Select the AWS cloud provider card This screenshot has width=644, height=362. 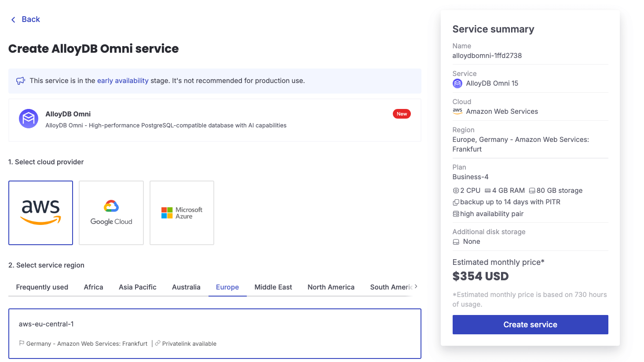40,213
